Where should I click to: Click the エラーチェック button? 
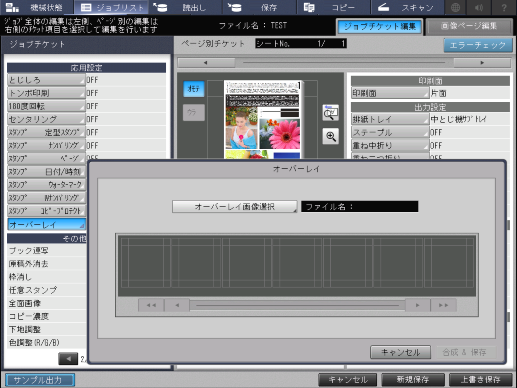pyautogui.click(x=478, y=45)
